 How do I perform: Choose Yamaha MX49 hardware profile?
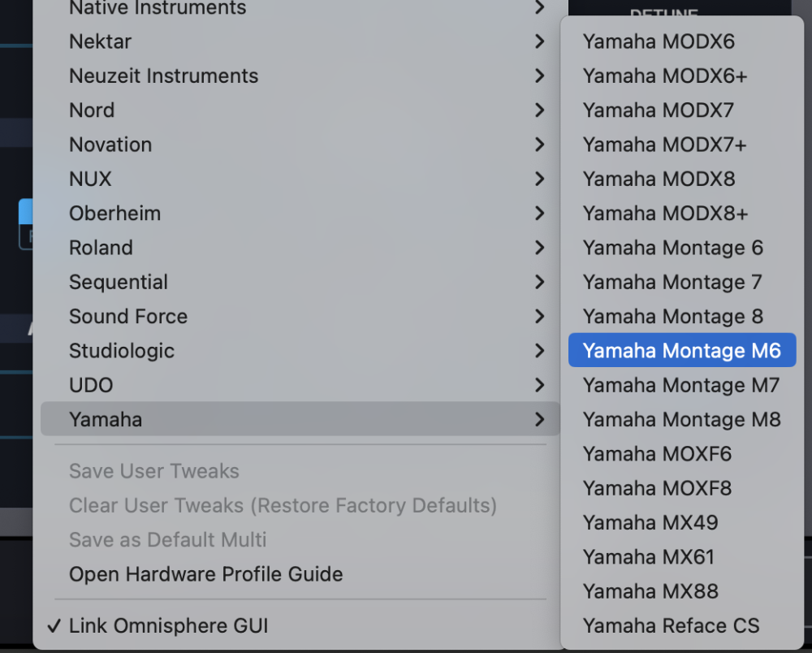coord(650,523)
